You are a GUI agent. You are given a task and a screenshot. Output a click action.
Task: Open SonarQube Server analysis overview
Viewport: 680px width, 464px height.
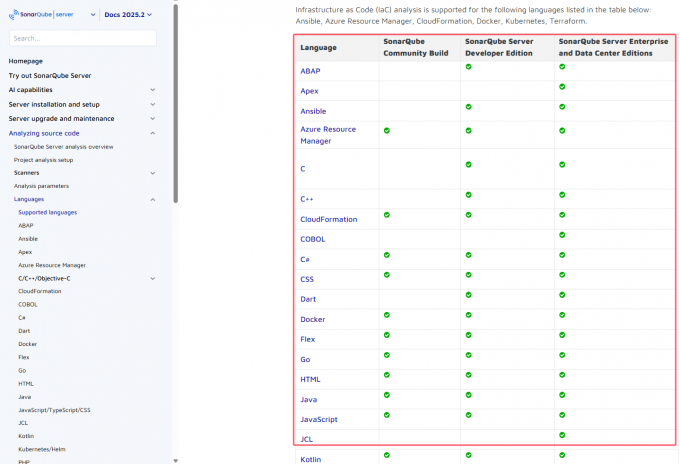(63, 147)
